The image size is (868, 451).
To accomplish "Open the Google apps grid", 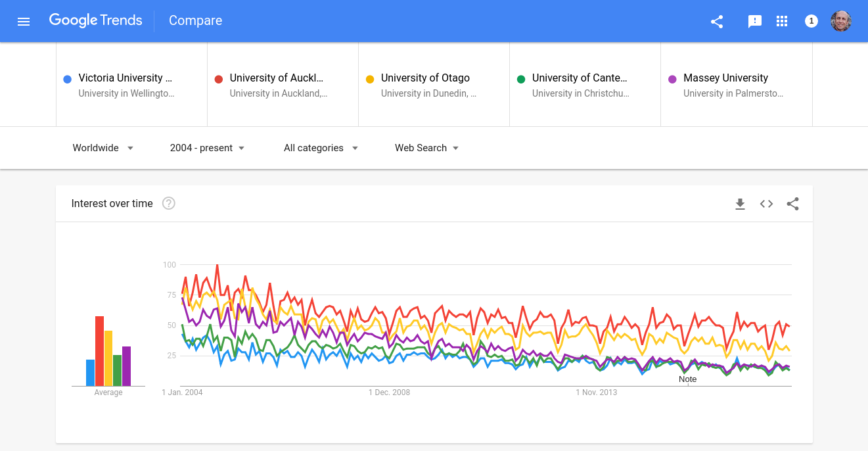I will coord(782,21).
